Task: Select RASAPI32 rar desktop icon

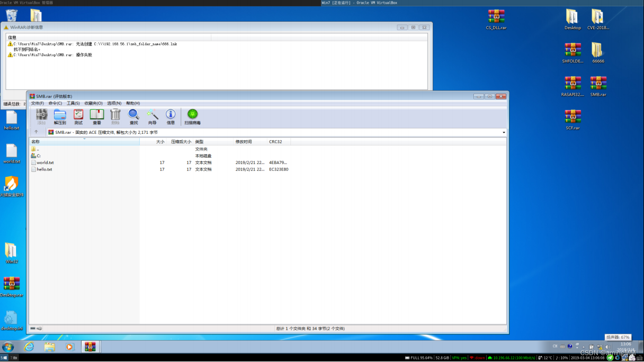Action: pyautogui.click(x=573, y=86)
